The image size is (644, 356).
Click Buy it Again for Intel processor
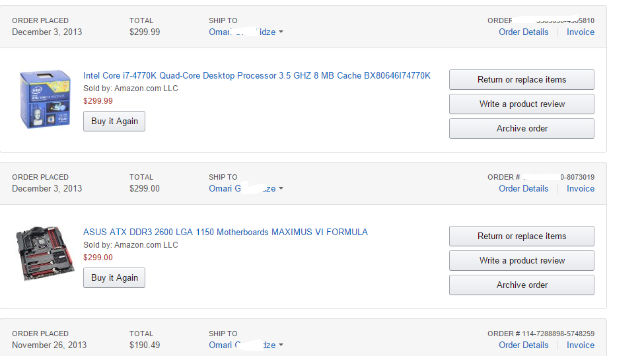tap(114, 122)
